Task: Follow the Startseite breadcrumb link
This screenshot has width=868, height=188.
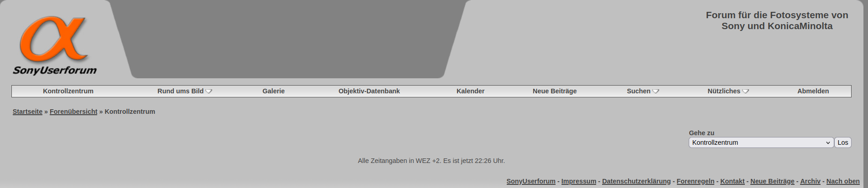Action: click(27, 112)
